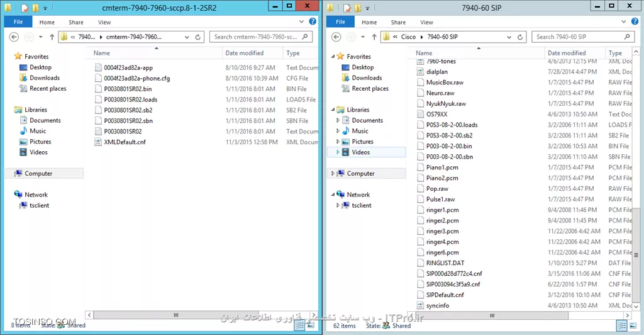Select file P0030801SR02.loads
Viewport: 644px width, 335px height.
coord(131,99)
